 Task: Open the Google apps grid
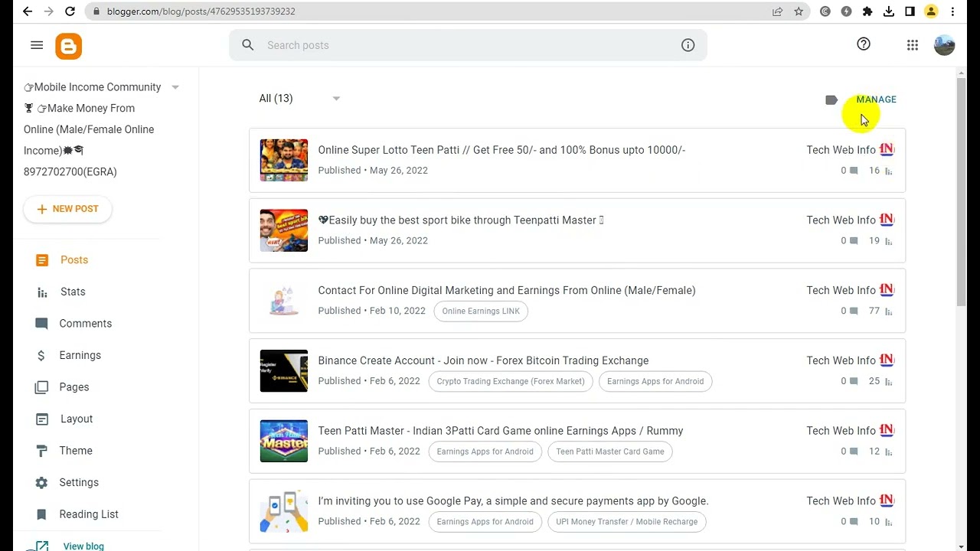(913, 45)
